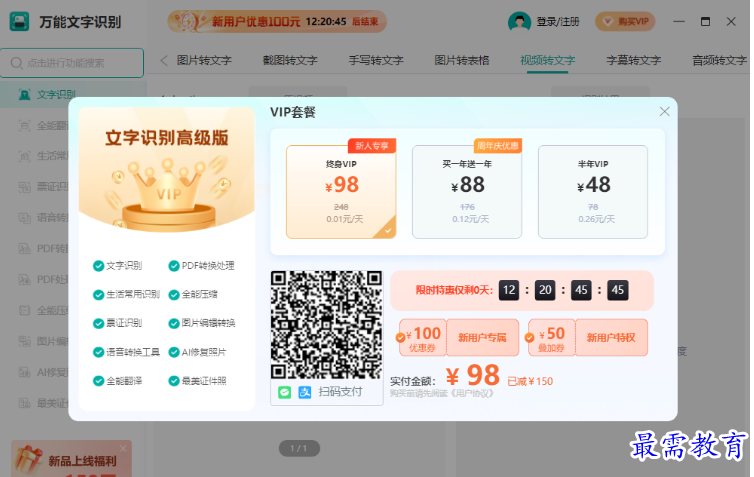Click the 新用户特权 coupon label
The height and width of the screenshot is (477, 754).
(x=611, y=338)
